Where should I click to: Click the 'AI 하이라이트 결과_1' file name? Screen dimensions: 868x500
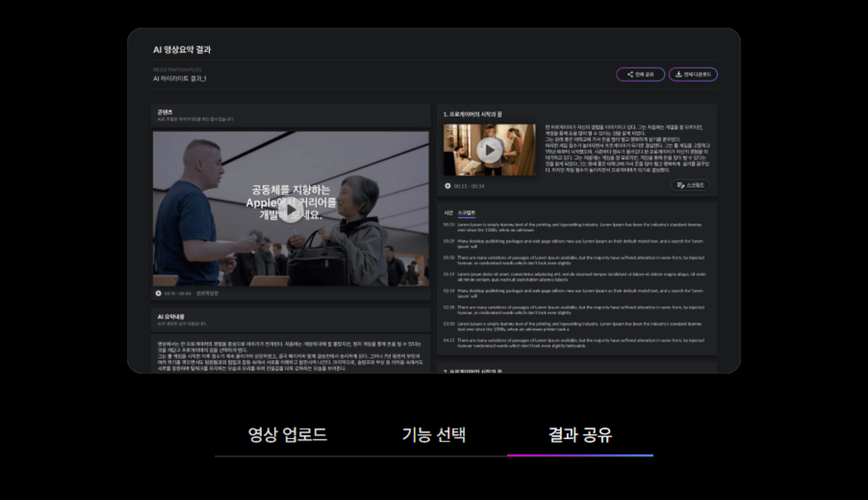click(x=180, y=79)
